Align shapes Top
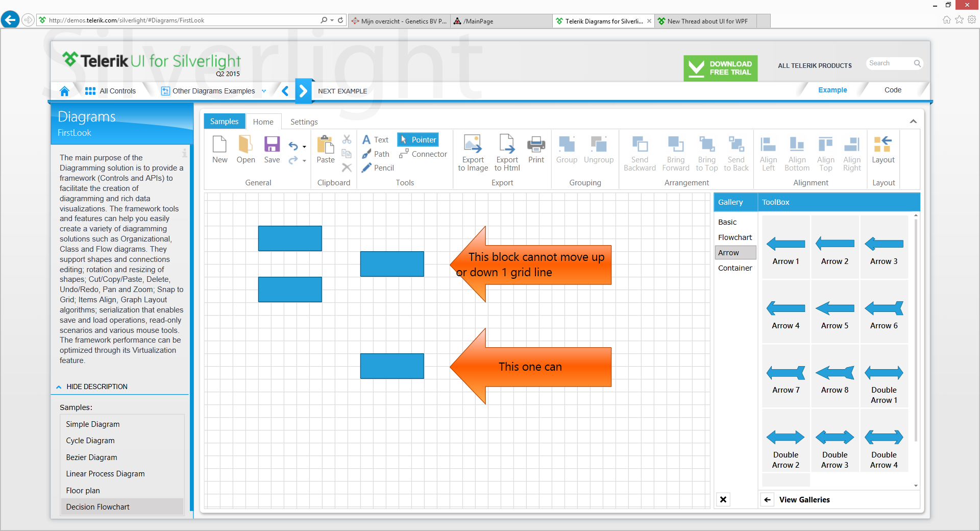Image resolution: width=980 pixels, height=531 pixels. coord(825,153)
